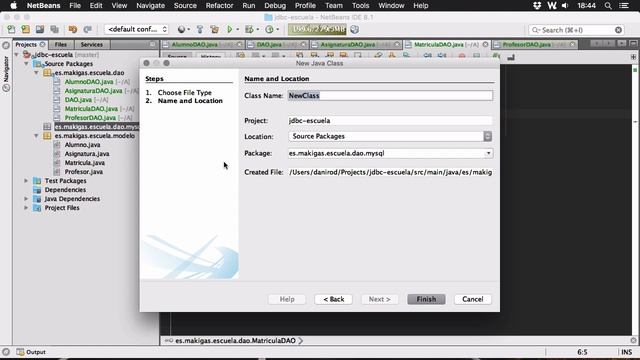Screen dimensions: 640x360
Task: Click the garbage collection icon beside memory bar
Action: point(355,29)
